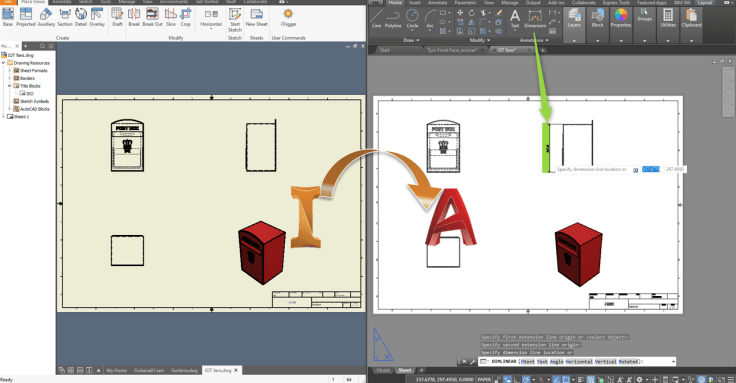Open the Horizontal alignment dropdown
This screenshot has width=736, height=383.
coord(211,19)
